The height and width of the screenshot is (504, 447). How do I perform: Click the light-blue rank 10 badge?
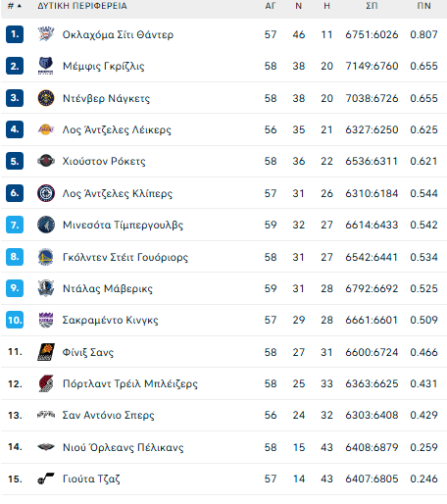[15, 320]
